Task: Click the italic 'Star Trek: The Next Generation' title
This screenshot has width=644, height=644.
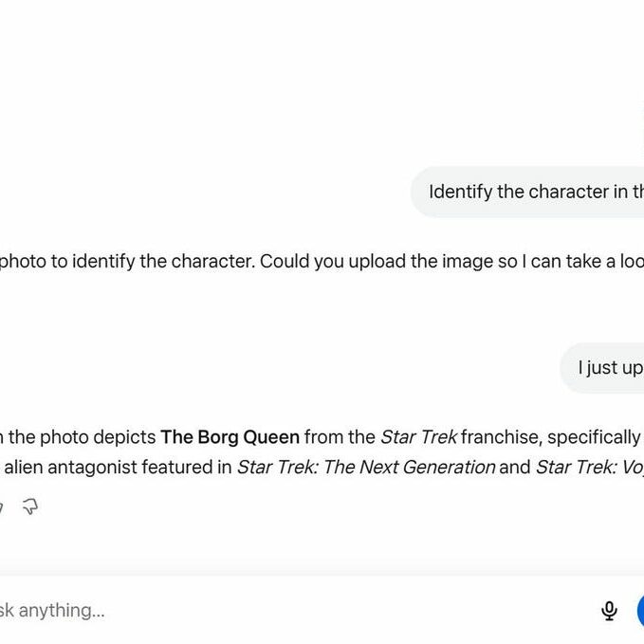Action: pos(366,467)
